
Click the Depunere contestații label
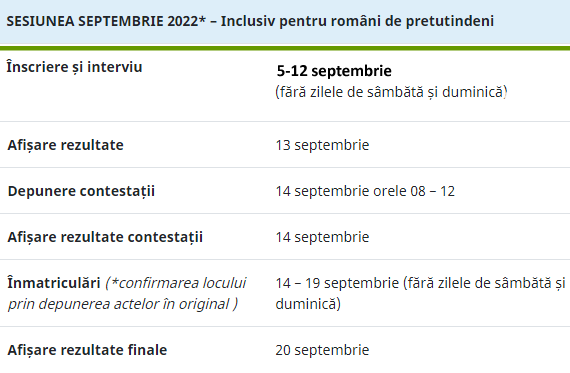(81, 191)
